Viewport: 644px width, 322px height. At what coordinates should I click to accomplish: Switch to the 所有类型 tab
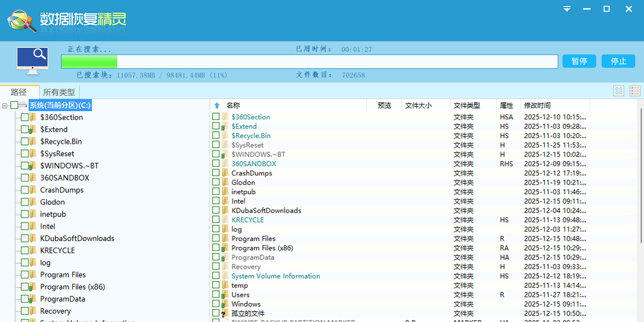pyautogui.click(x=59, y=92)
